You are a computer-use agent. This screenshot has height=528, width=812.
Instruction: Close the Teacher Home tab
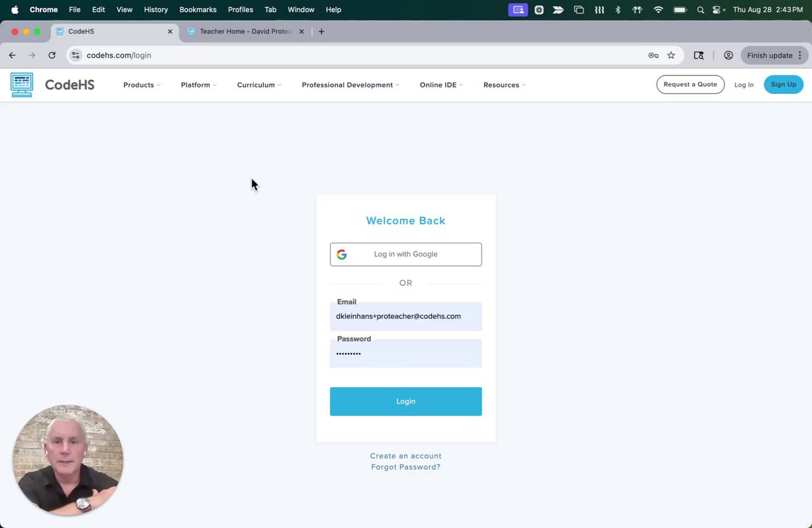(301, 31)
